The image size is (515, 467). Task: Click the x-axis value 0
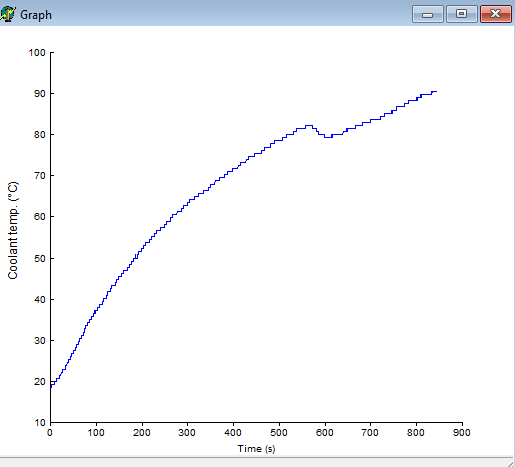tap(50, 433)
